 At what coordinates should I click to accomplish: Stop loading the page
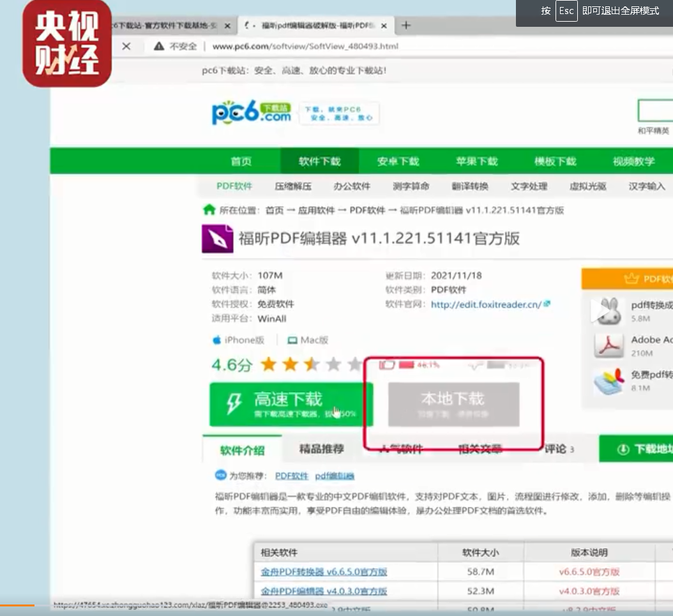coord(126,46)
